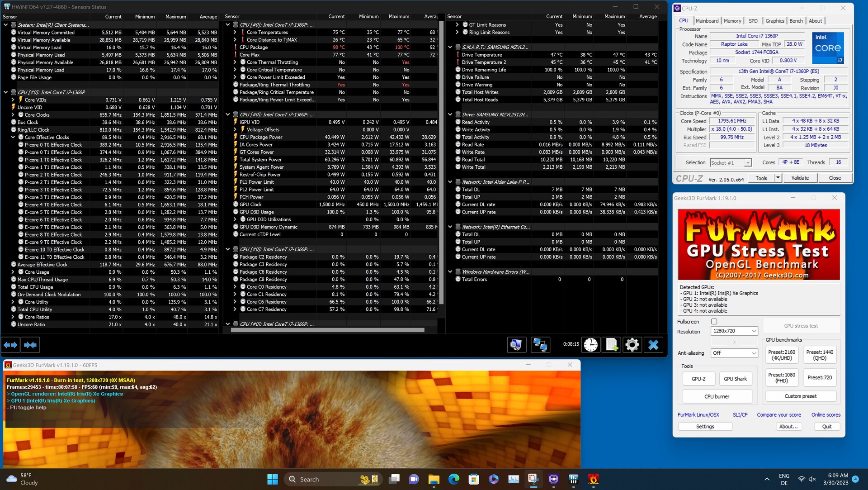Expand the Core Clocks tree row

pyautogui.click(x=13, y=115)
